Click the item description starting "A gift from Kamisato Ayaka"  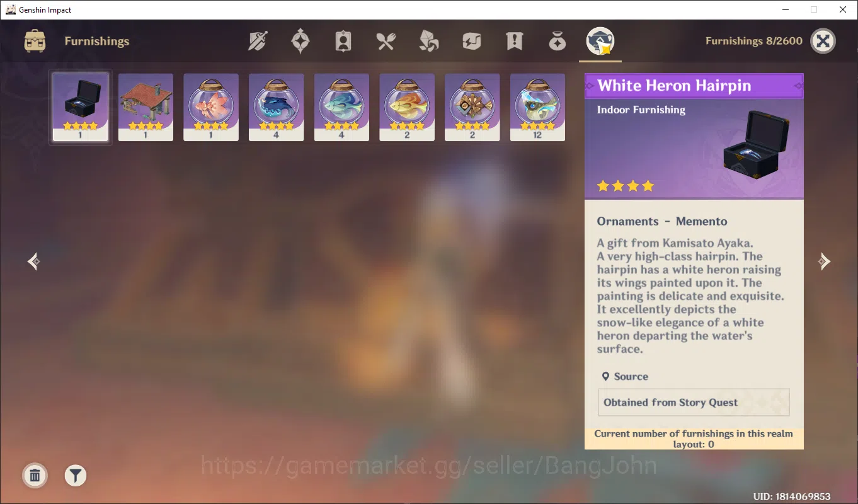point(690,296)
